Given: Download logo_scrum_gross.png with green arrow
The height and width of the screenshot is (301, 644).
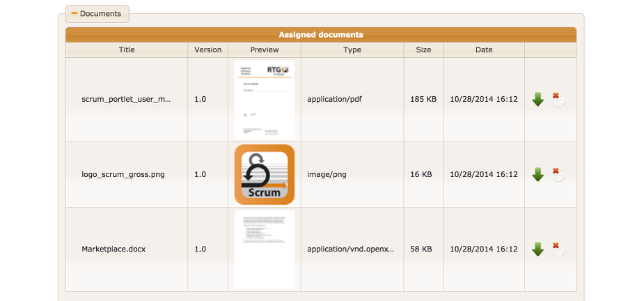Looking at the screenshot, I should click(x=537, y=174).
